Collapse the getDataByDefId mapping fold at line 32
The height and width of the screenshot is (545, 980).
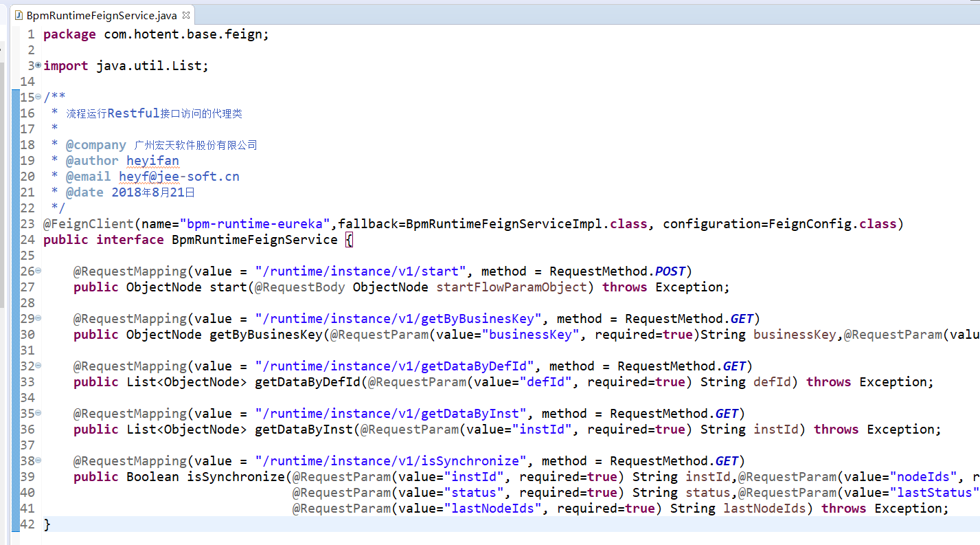coord(38,366)
